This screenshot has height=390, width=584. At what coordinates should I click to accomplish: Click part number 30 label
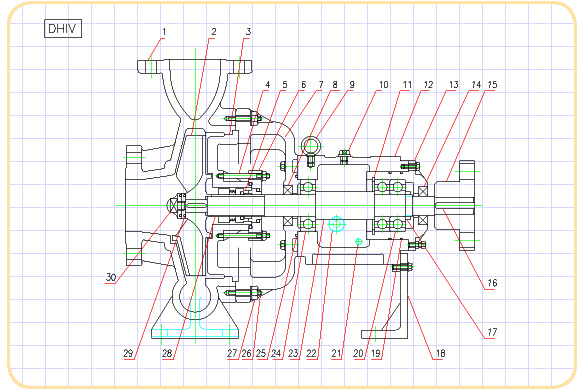pos(111,278)
